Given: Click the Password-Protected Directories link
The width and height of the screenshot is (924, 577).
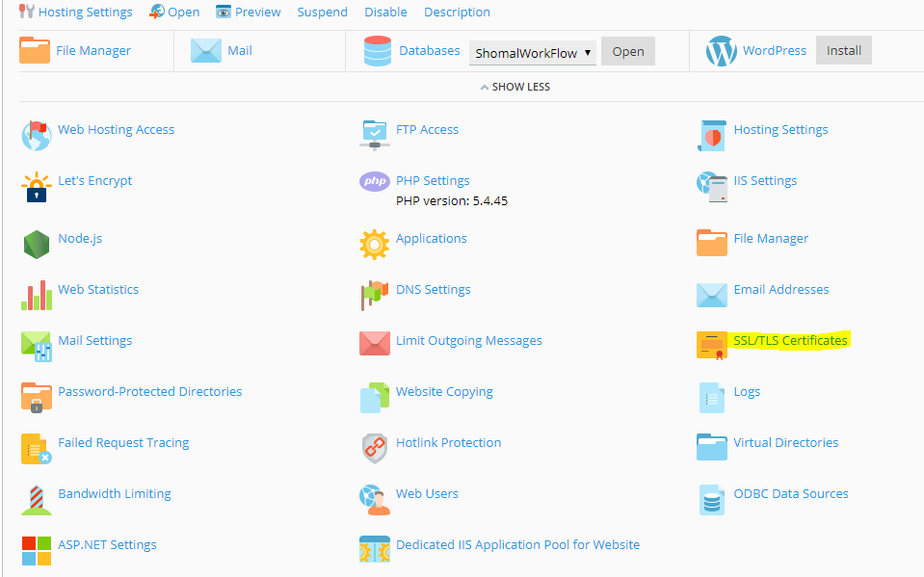Looking at the screenshot, I should [149, 391].
